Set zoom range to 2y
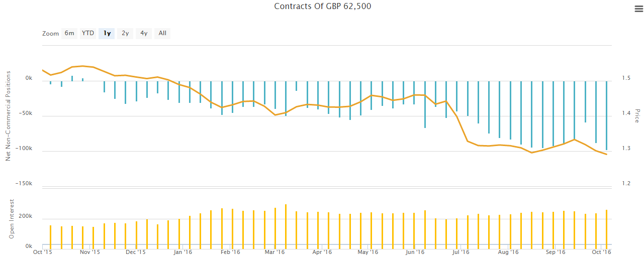Screen dimensions: 644x263 coord(125,34)
